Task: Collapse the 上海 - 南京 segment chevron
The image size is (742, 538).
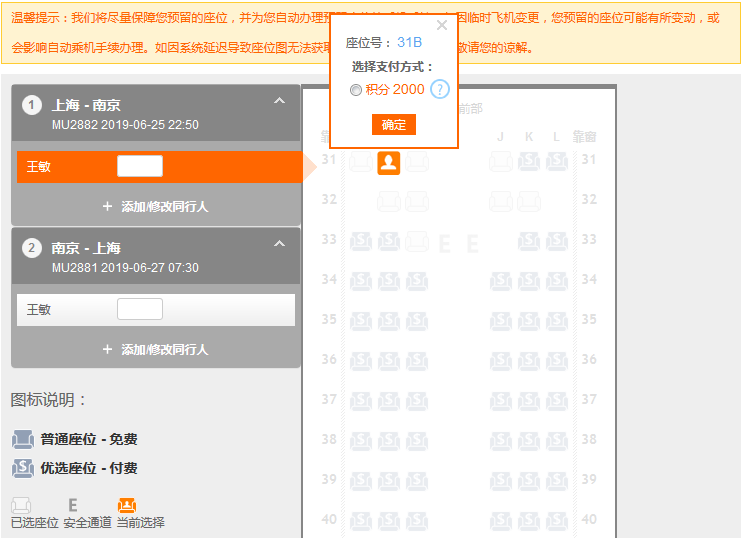Action: 280,102
